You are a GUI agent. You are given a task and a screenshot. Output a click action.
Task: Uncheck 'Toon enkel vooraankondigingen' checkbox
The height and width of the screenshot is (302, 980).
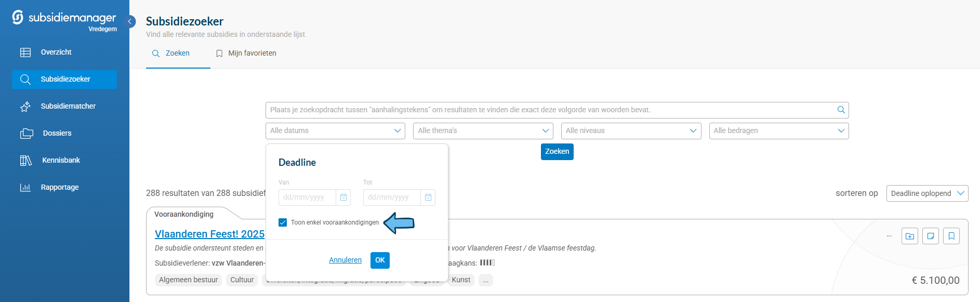[x=283, y=222]
